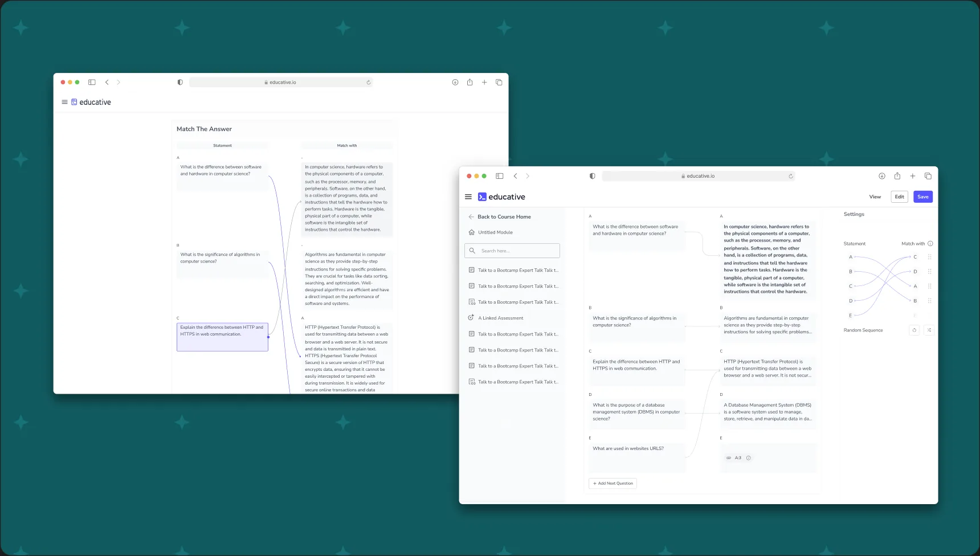Open the share menu in the back window

pyautogui.click(x=469, y=83)
